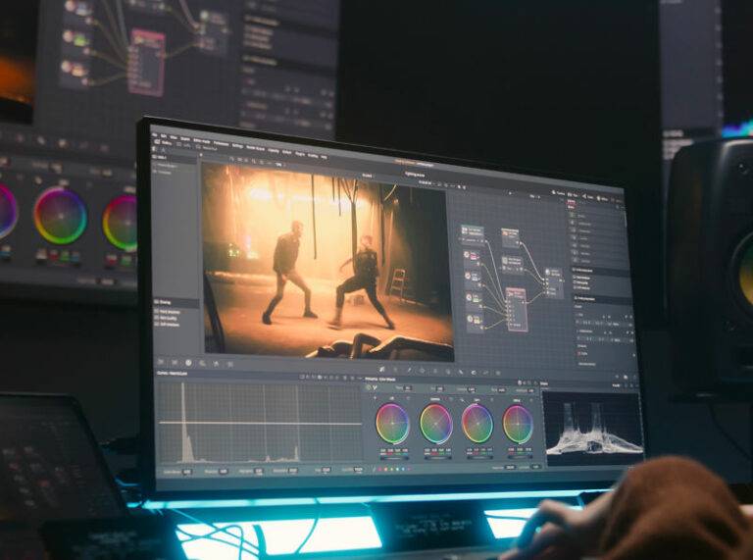This screenshot has width=753, height=560.
Task: Select the pink-outlined node in the node graph
Action: 516,307
